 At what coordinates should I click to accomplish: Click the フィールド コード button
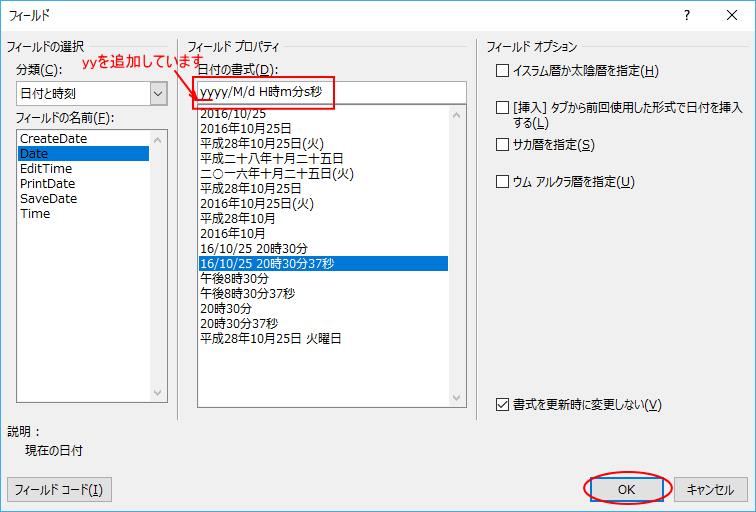click(59, 490)
